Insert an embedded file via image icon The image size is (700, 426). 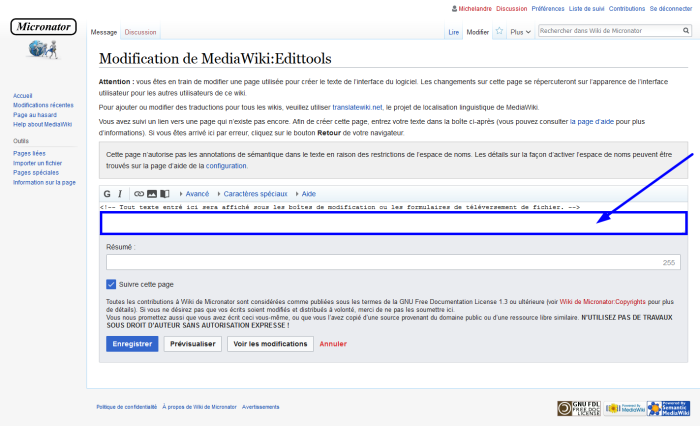point(152,194)
